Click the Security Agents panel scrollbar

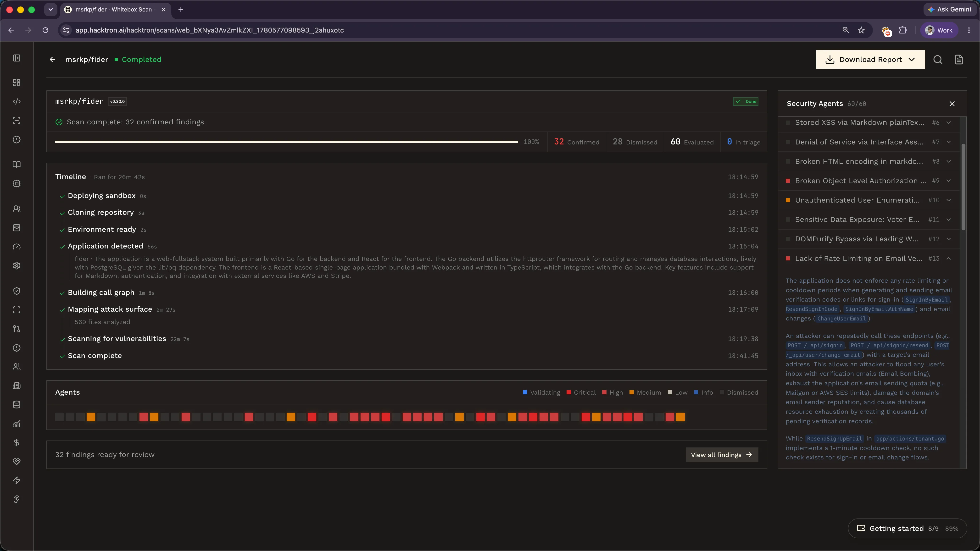point(963,187)
